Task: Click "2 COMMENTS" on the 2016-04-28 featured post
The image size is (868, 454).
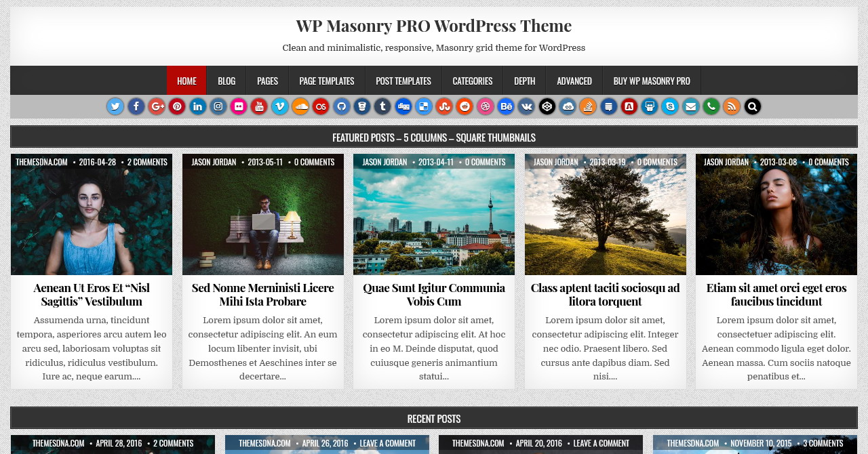Action: click(x=147, y=162)
